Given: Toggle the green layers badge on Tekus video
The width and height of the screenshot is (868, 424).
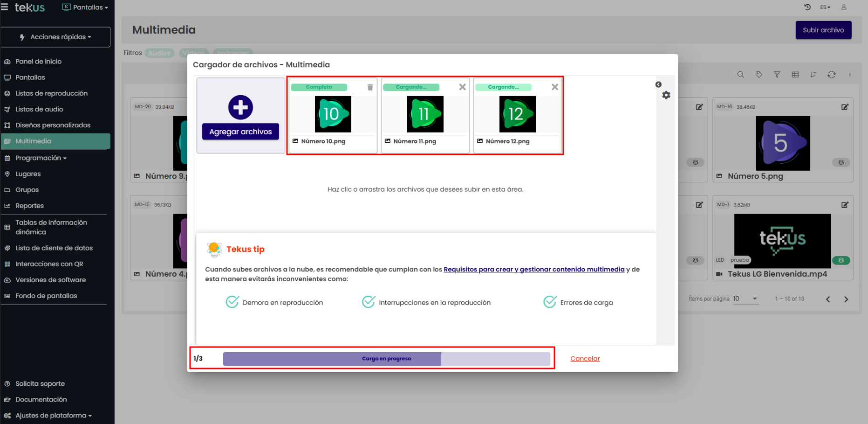Looking at the screenshot, I should pos(841,260).
